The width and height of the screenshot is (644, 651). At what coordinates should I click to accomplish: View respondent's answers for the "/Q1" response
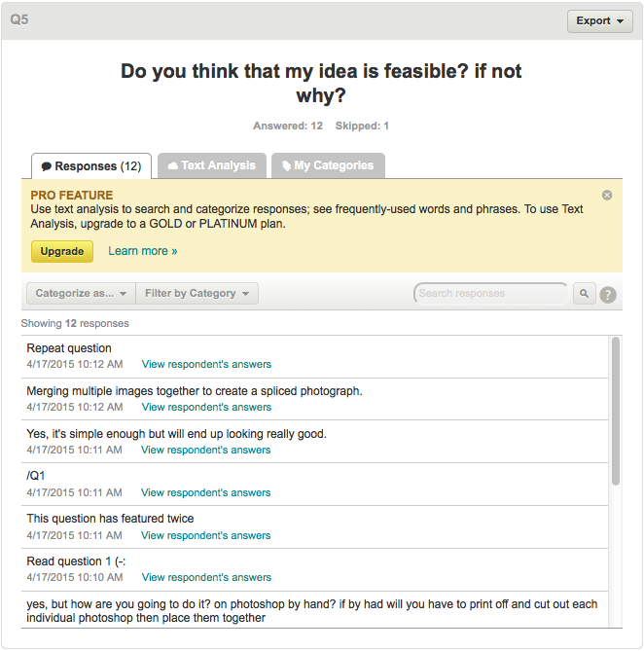click(205, 492)
